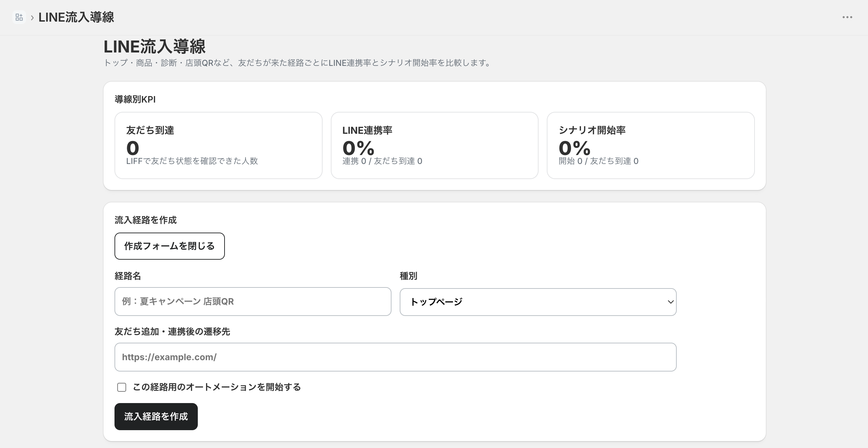Click the オートメーションを開始する checkbox label text
The height and width of the screenshot is (448, 868).
coord(217,387)
